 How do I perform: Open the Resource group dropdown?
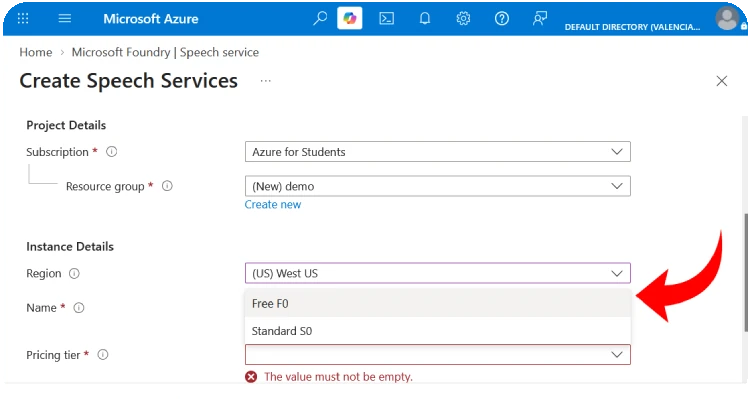(438, 186)
